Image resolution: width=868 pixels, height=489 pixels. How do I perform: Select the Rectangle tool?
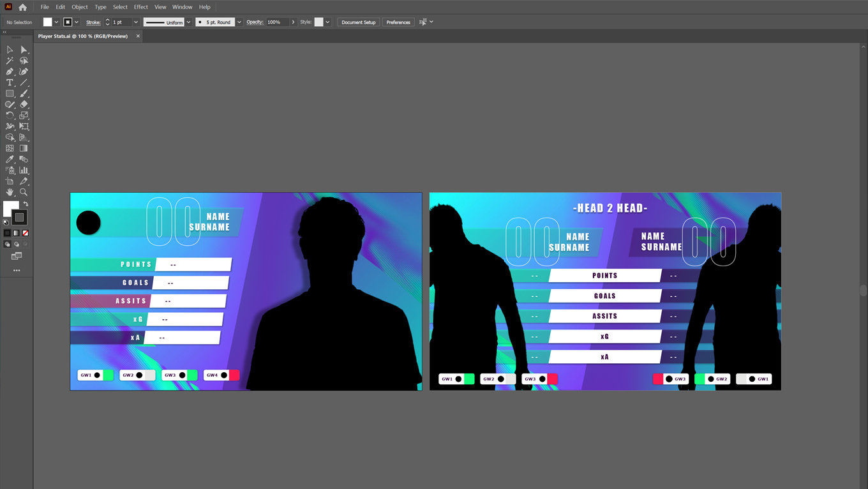coord(10,93)
